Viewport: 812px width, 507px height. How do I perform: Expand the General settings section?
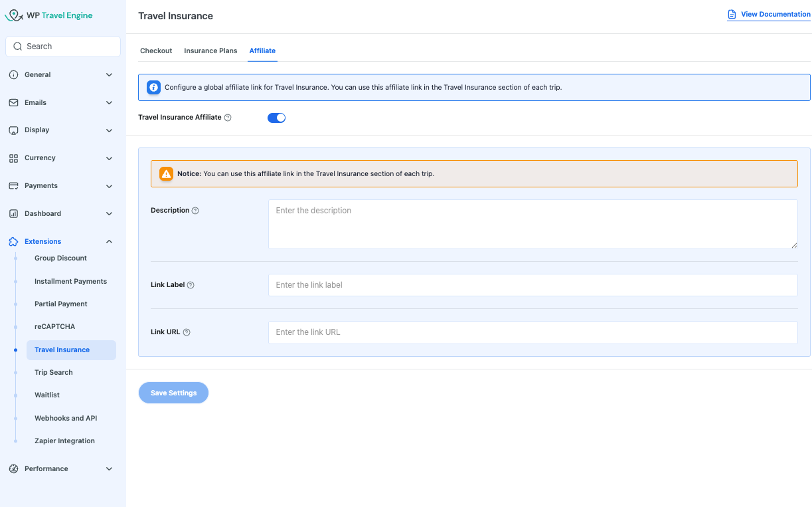pyautogui.click(x=109, y=75)
